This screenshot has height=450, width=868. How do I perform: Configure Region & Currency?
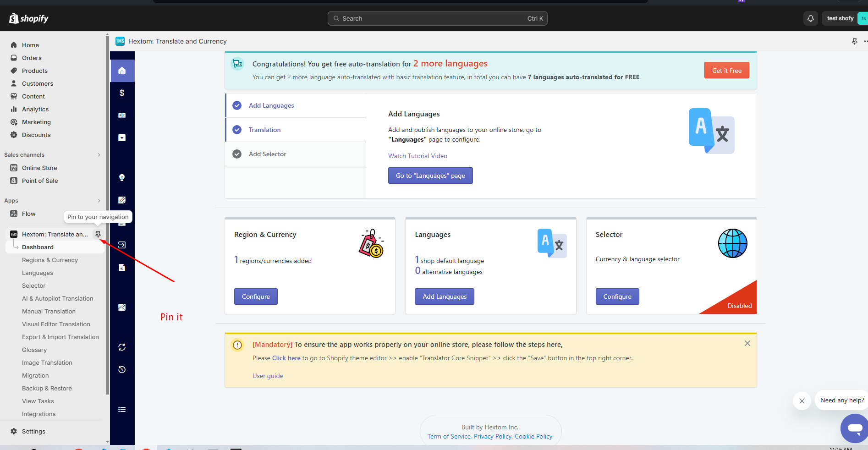click(x=256, y=296)
